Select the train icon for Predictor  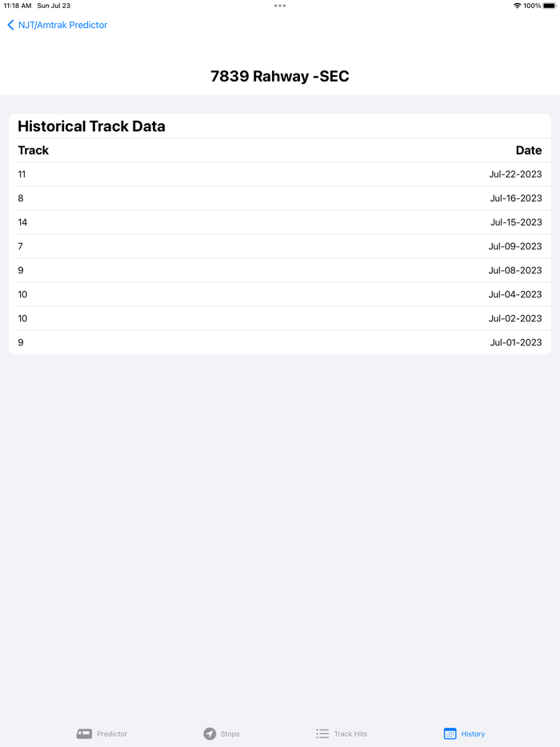tap(86, 733)
